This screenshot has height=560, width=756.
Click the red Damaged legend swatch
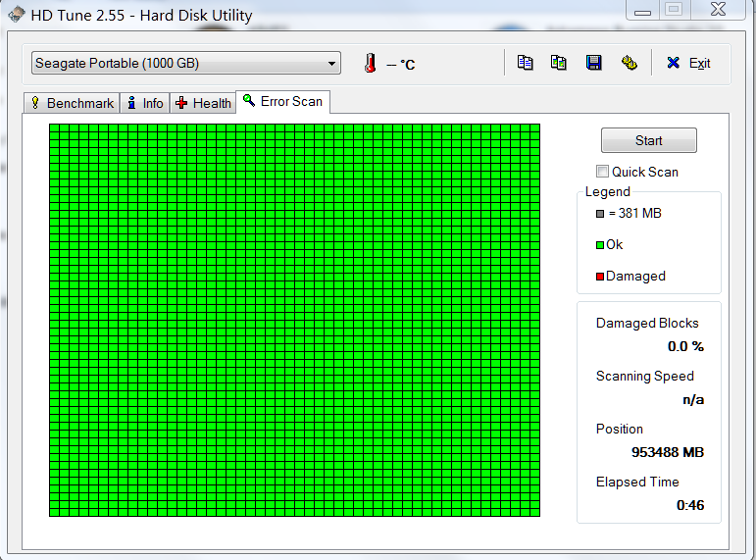(600, 277)
